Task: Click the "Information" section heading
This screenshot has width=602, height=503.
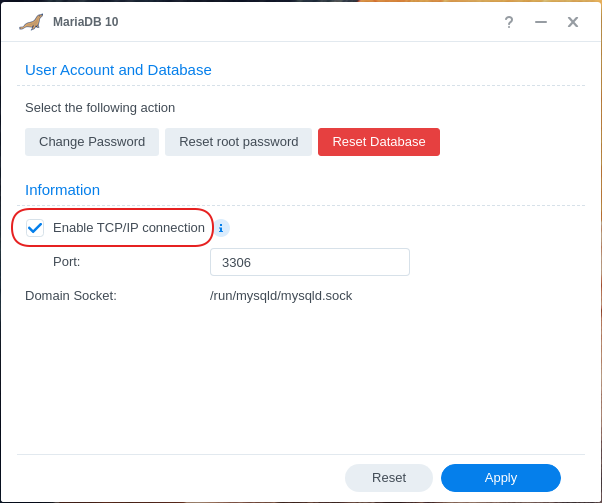Action: [x=62, y=190]
